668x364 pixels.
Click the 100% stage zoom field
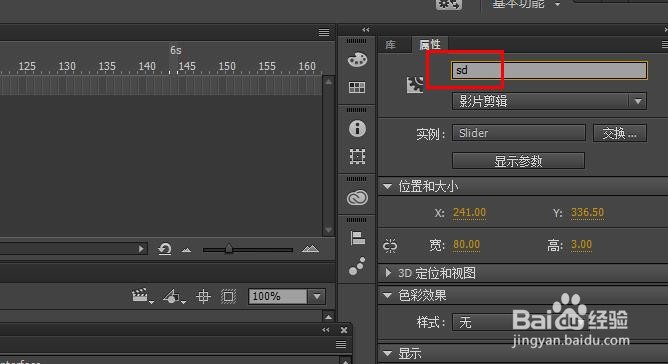coord(278,296)
